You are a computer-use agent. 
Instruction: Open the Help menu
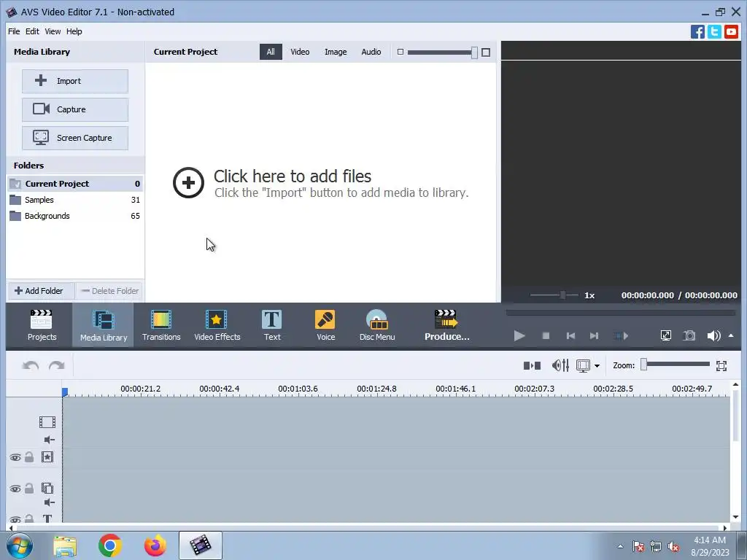pos(74,31)
